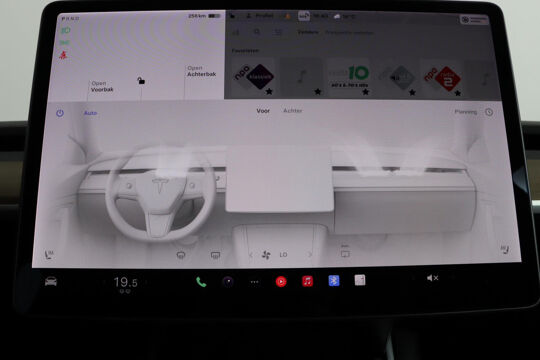Viewport: 540px width, 360px height.
Task: Select the NPO Radio 2 favorite station
Action: (x=443, y=79)
